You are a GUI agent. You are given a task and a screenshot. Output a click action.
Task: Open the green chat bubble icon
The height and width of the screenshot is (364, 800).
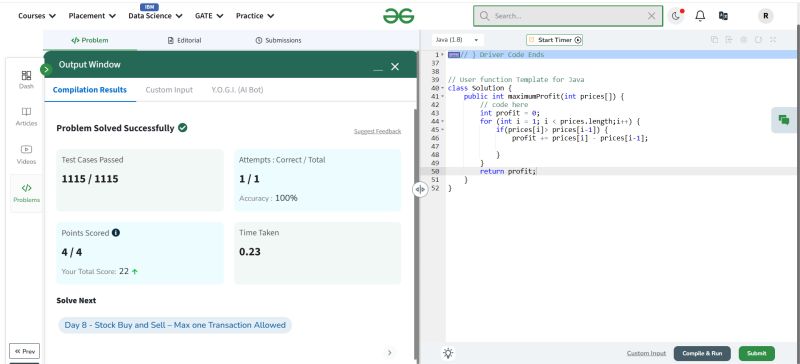[784, 120]
